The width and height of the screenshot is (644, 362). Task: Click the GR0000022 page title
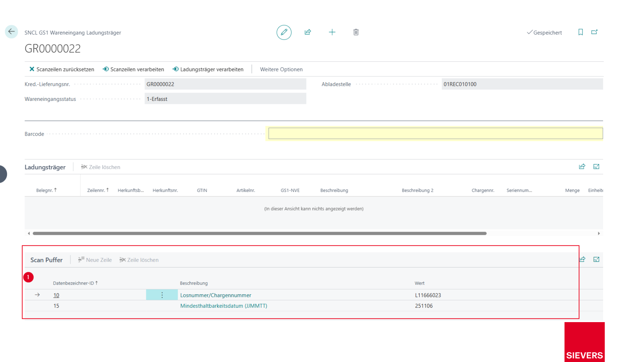pyautogui.click(x=53, y=49)
